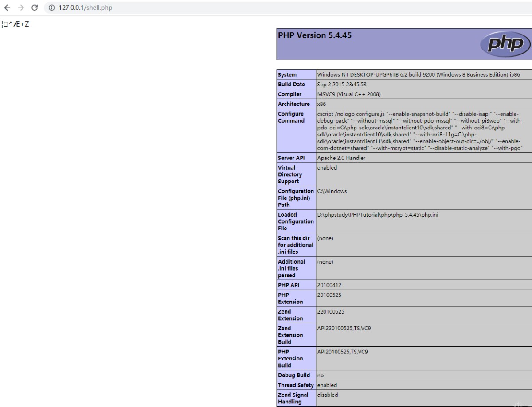Select the Build Date label
The width and height of the screenshot is (532, 407).
tap(291, 84)
